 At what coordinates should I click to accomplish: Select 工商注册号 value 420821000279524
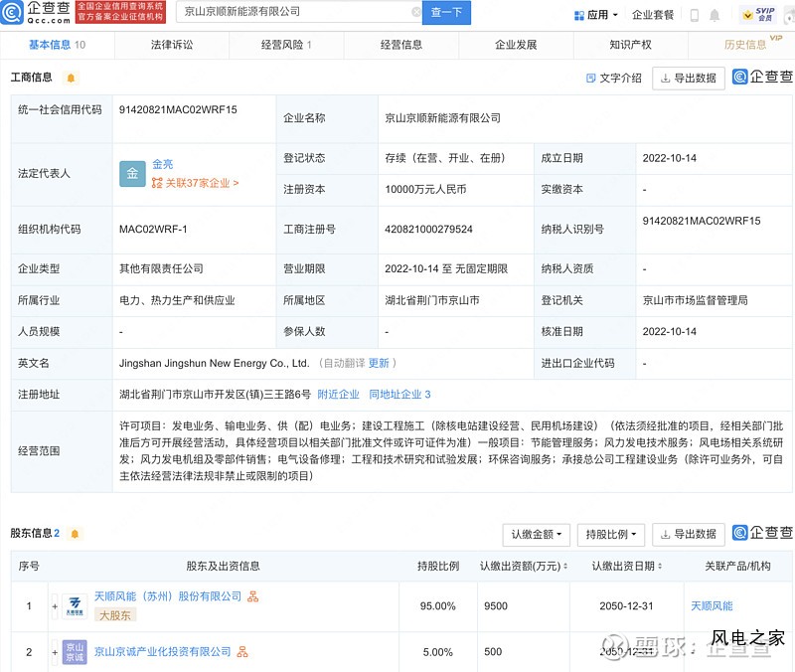428,230
